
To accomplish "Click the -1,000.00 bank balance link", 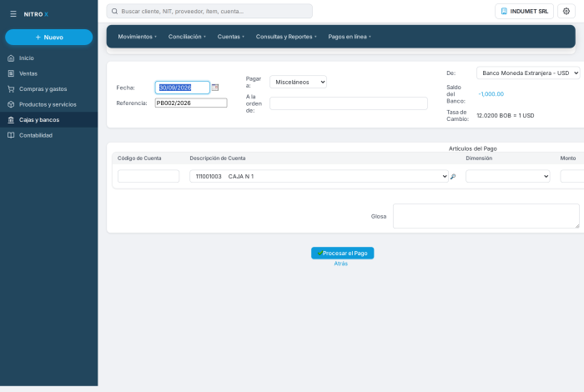I will (x=491, y=94).
